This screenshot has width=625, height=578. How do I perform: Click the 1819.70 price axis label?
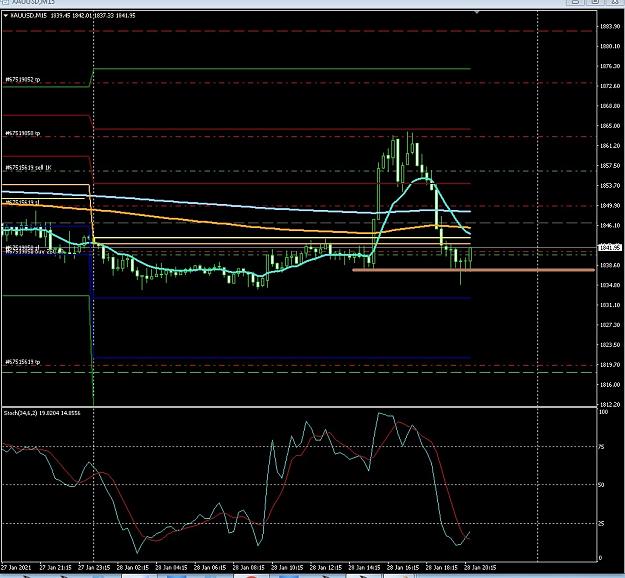pyautogui.click(x=610, y=365)
